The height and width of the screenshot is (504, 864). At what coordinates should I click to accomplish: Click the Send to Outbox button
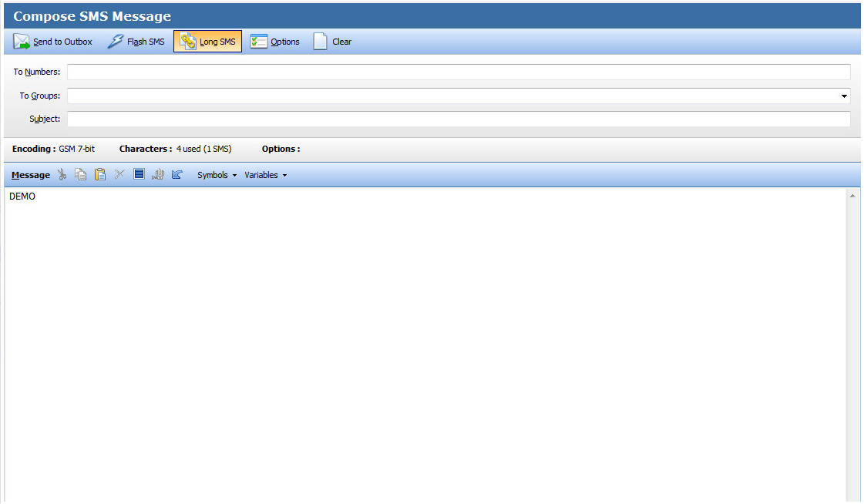[x=52, y=41]
